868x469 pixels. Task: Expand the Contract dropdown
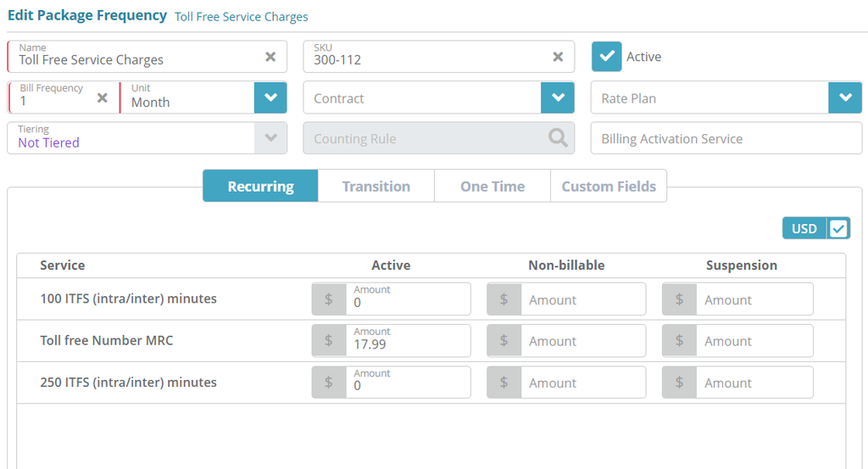[x=558, y=98]
